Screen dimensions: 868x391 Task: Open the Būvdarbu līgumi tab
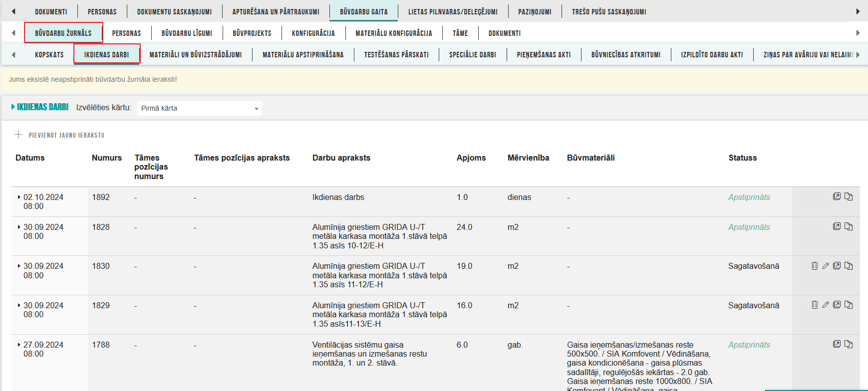[x=187, y=33]
